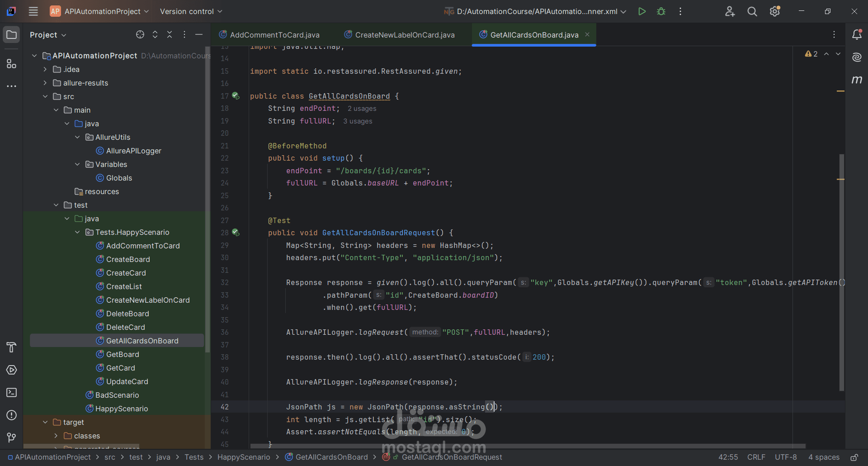Click editor vertical scrollbar thumb
868x466 pixels.
point(841,272)
